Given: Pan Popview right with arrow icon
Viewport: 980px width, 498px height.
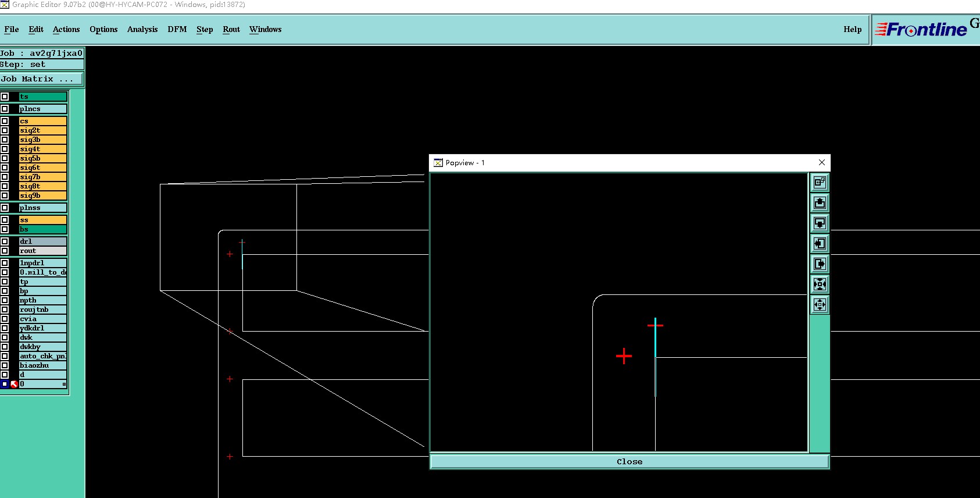Looking at the screenshot, I should click(820, 264).
